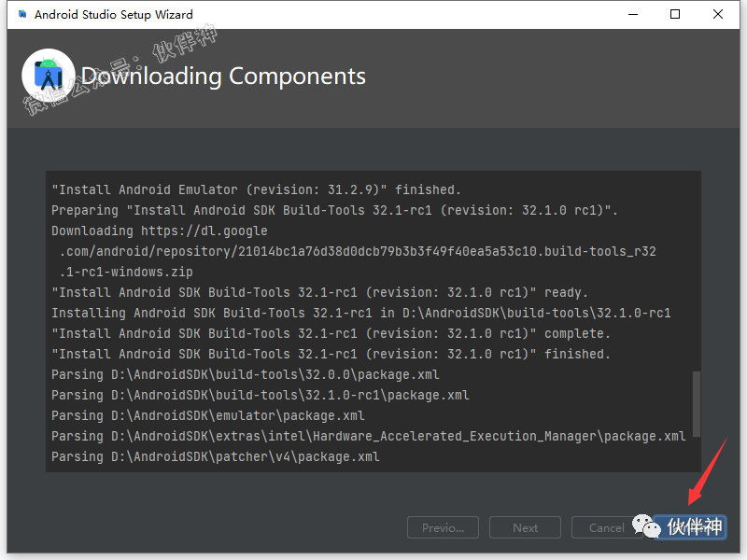Click the Android Studio Setup Wizard title
747x560 pixels.
pyautogui.click(x=113, y=15)
